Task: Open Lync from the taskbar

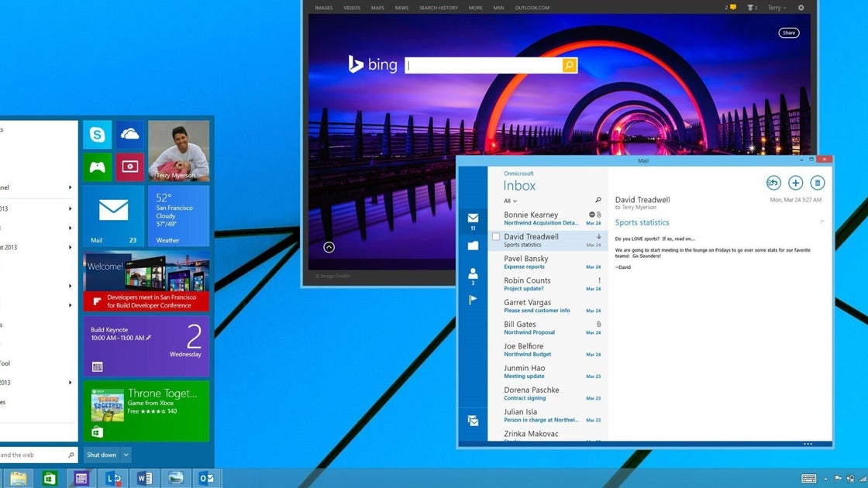Action: [x=113, y=478]
